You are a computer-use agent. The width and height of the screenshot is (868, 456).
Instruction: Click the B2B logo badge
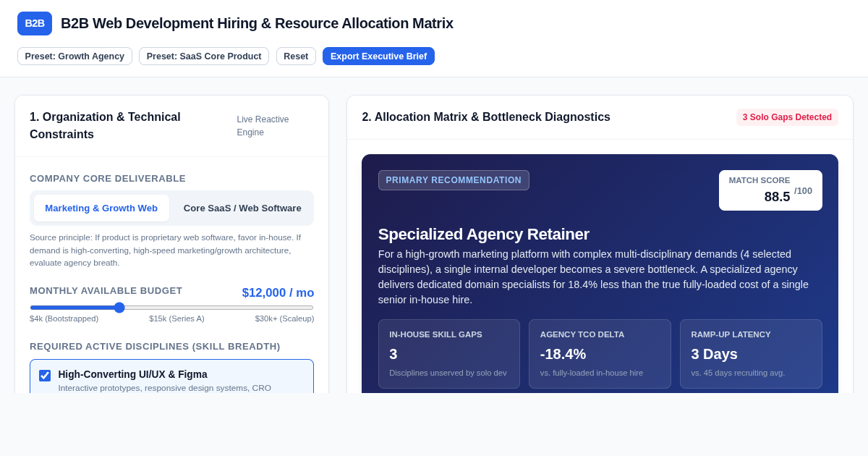35,23
